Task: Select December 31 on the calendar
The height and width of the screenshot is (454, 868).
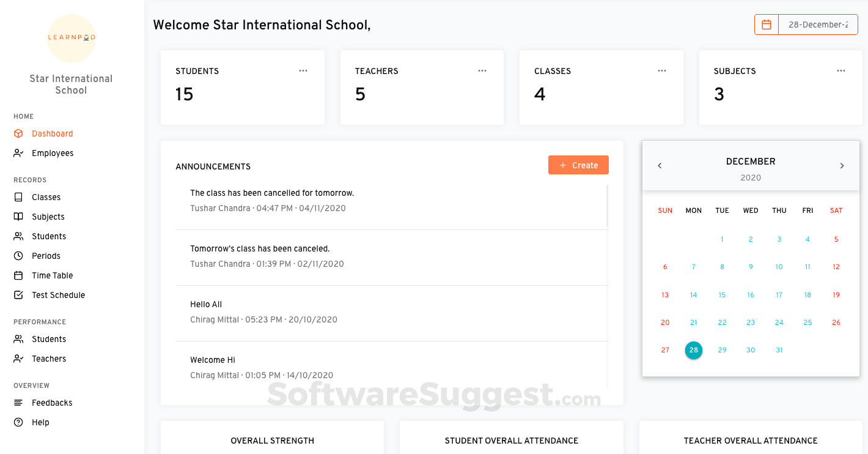Action: (x=779, y=350)
